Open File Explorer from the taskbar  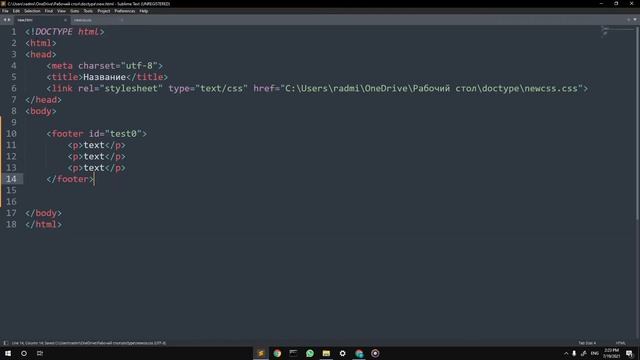click(x=326, y=353)
